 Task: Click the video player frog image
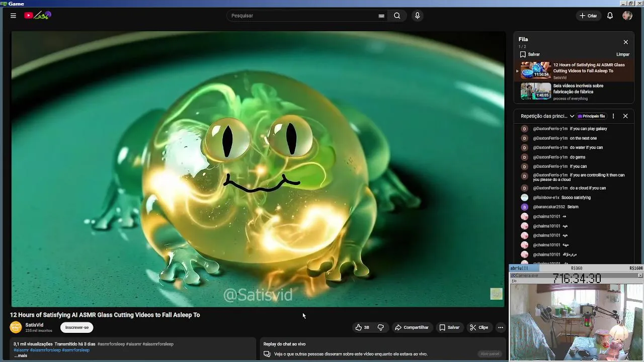[x=258, y=169]
